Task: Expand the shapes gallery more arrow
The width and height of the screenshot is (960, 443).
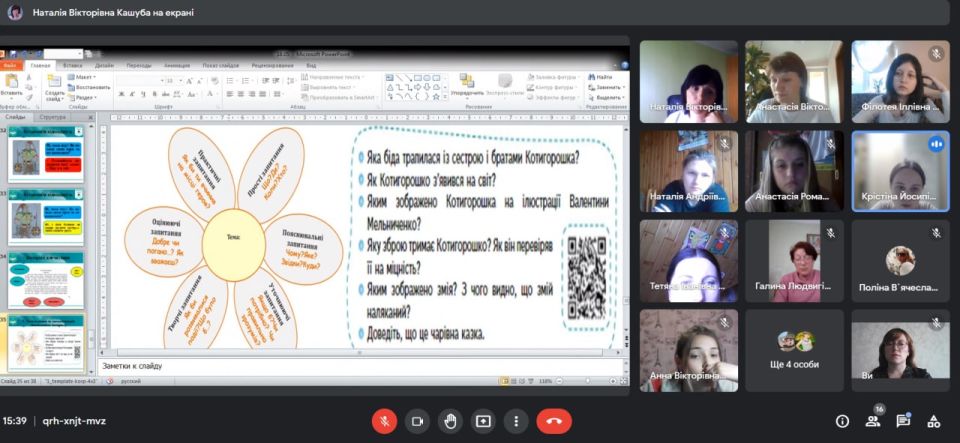Action: (x=445, y=97)
